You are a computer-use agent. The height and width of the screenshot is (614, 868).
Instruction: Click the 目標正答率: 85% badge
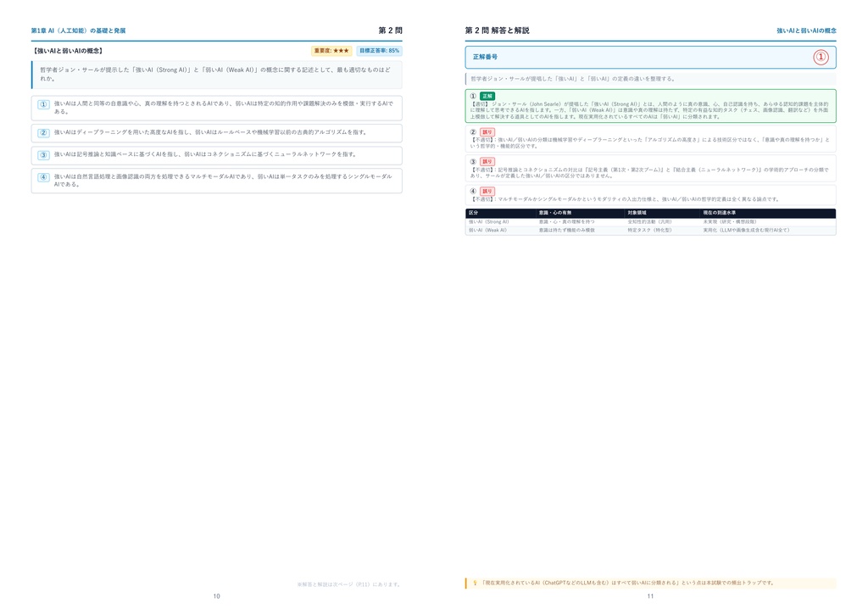tap(379, 51)
